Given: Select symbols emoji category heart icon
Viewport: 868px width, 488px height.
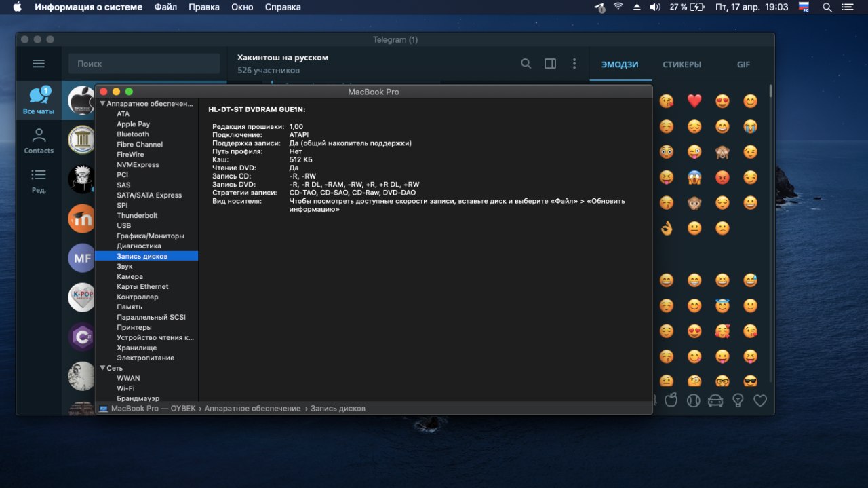Looking at the screenshot, I should tap(760, 400).
